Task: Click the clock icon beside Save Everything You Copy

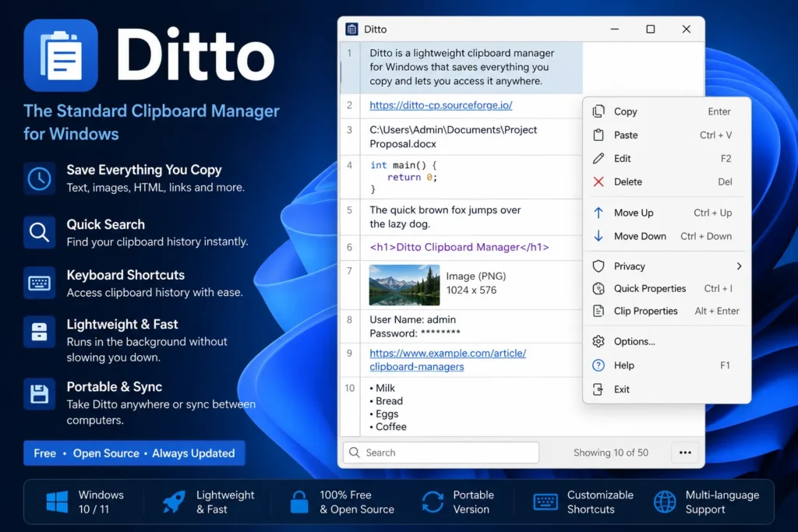Action: 39,178
